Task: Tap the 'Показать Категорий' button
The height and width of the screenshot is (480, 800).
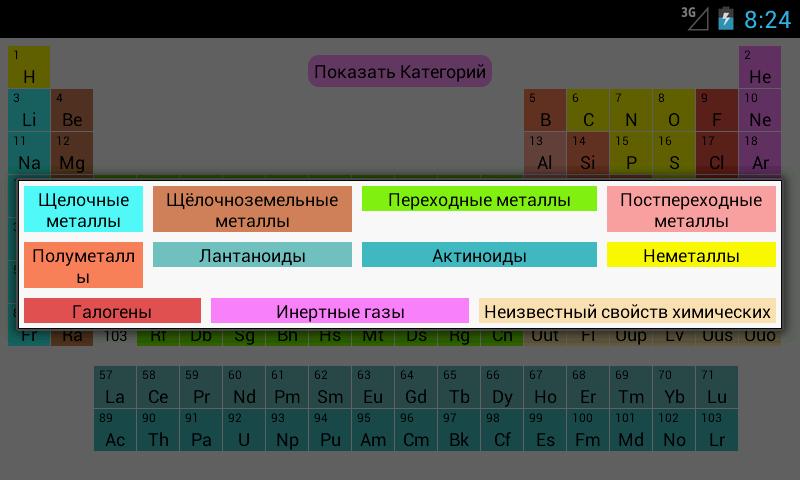Action: (x=399, y=71)
